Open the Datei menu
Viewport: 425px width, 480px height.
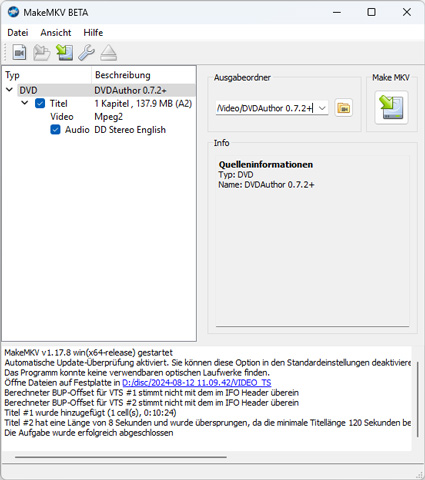(x=18, y=33)
